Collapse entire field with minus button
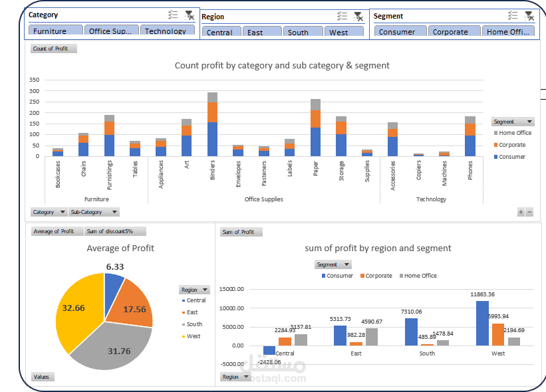 [x=529, y=212]
